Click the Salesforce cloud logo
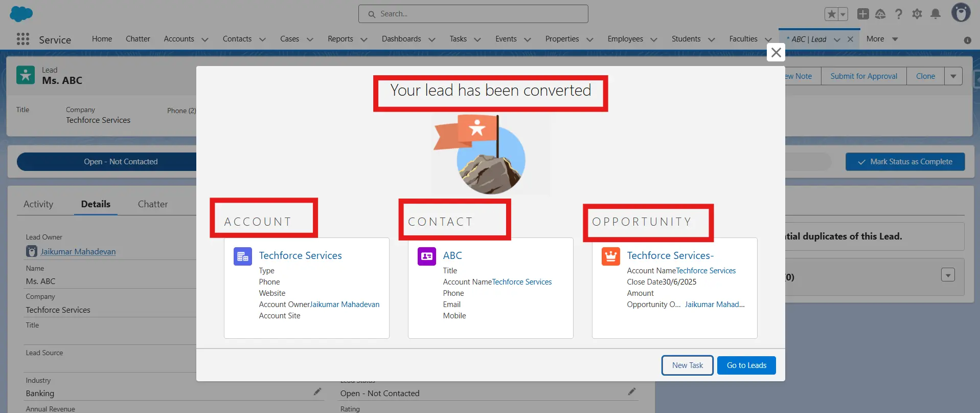The height and width of the screenshot is (413, 980). click(x=21, y=14)
